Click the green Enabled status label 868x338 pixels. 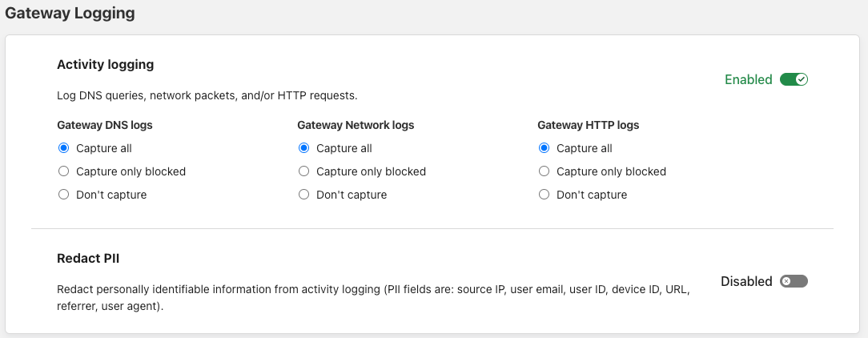(748, 79)
